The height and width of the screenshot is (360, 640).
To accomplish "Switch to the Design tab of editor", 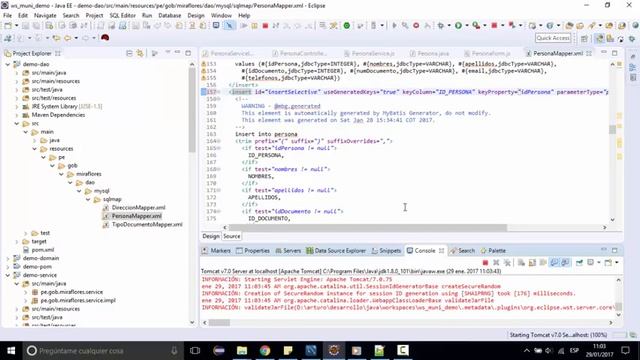I will point(211,236).
